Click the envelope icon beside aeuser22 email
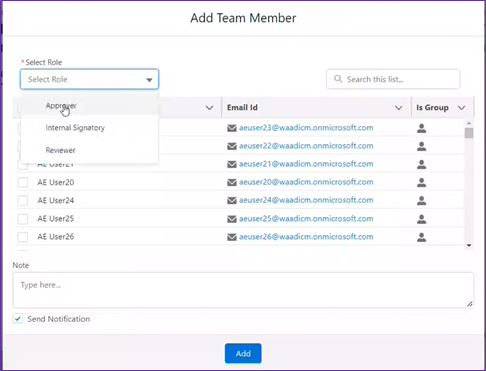 (x=232, y=146)
